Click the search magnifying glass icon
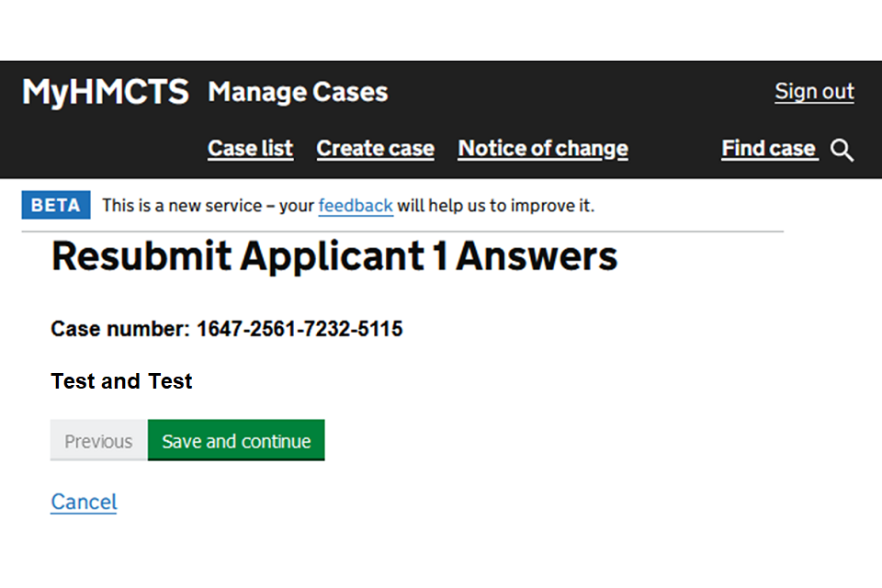Viewport: 882px width, 588px height. [x=842, y=151]
